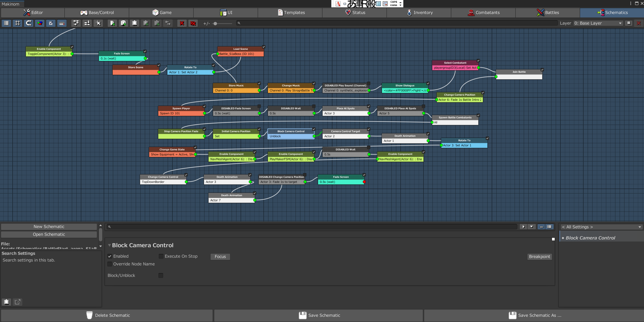Click the fold-all down arrow next to settings search
The height and width of the screenshot is (322, 644).
pos(531,227)
